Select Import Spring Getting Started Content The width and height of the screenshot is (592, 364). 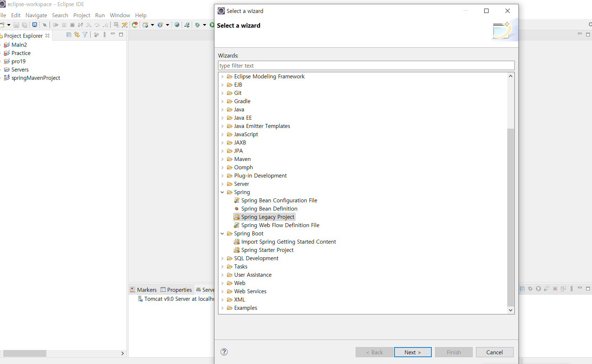pyautogui.click(x=285, y=242)
